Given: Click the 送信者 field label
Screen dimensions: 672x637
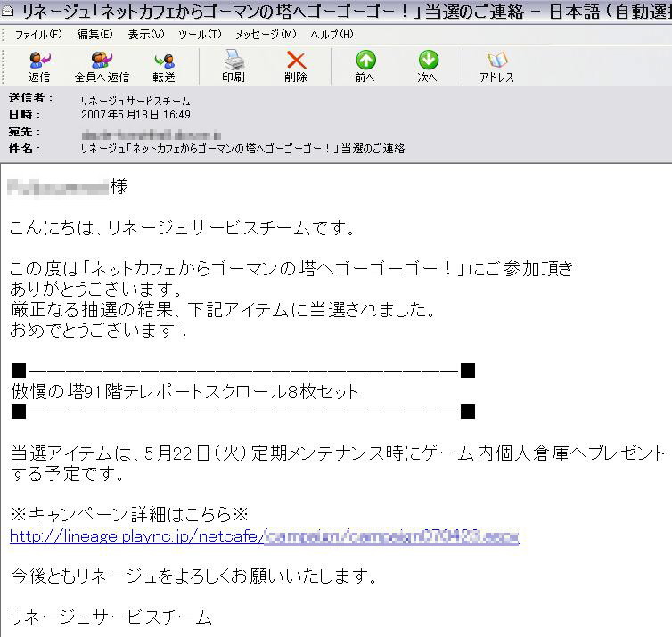Looking at the screenshot, I should (30, 98).
